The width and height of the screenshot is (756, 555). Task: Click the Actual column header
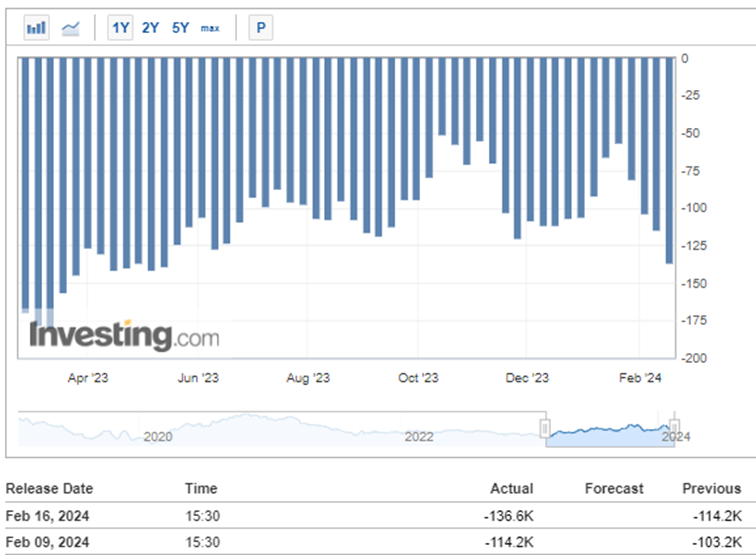click(512, 488)
